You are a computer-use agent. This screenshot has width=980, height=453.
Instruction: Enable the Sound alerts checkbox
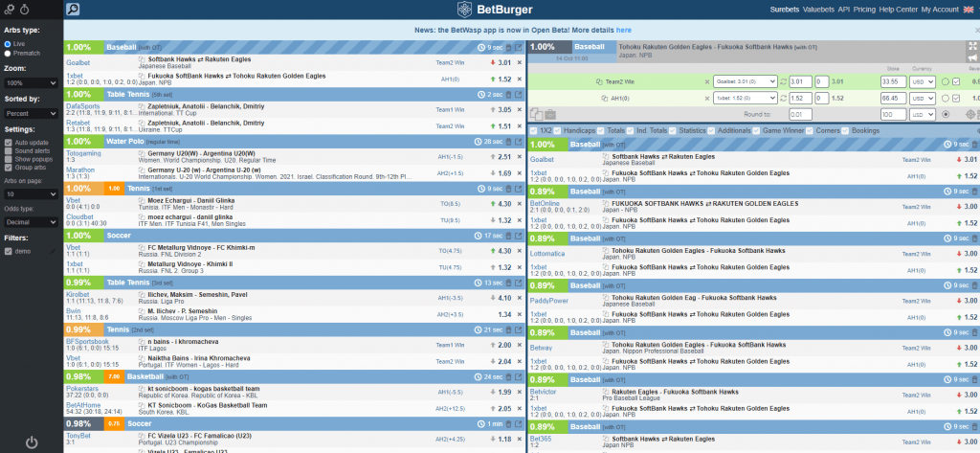pos(8,150)
